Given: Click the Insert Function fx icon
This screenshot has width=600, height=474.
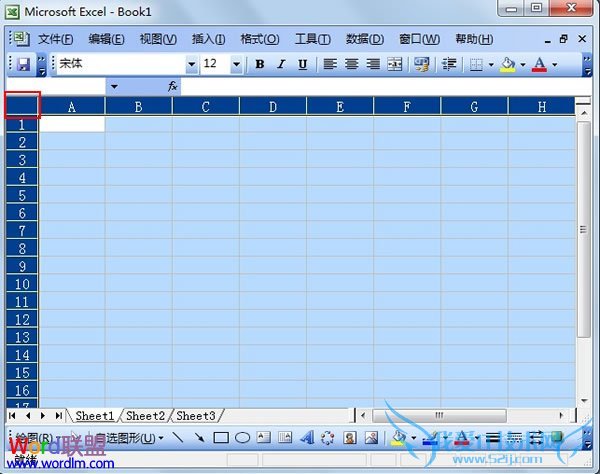Looking at the screenshot, I should click(x=173, y=86).
